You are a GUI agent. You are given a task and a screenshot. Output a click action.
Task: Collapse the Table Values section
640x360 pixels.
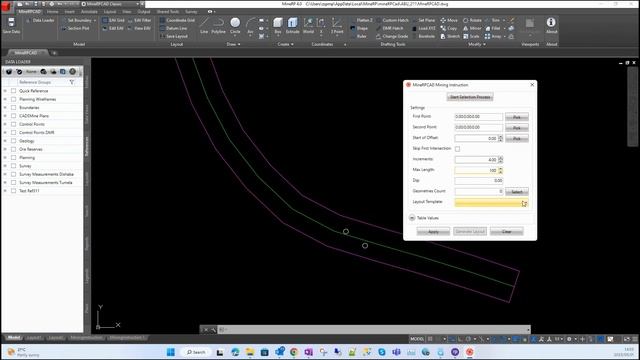click(412, 218)
